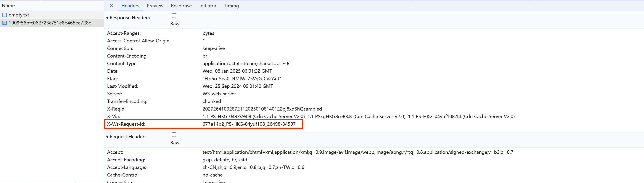644x183 pixels.
Task: Enable Raw view for Request Headers
Action: click(x=174, y=135)
